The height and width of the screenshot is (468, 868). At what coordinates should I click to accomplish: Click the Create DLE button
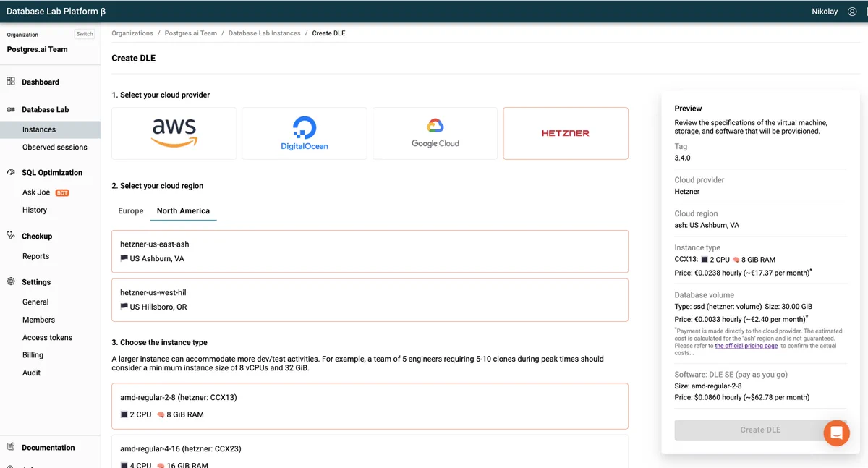click(x=760, y=430)
